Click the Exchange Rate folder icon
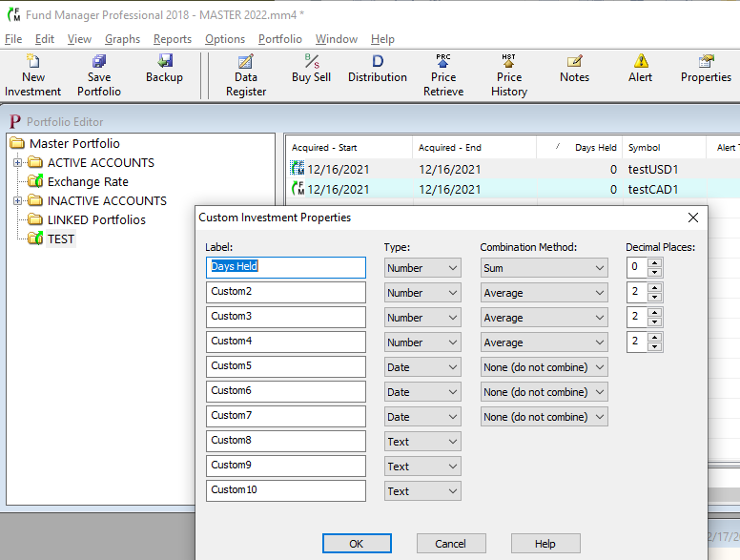Viewport: 740px width, 560px height. pyautogui.click(x=35, y=181)
